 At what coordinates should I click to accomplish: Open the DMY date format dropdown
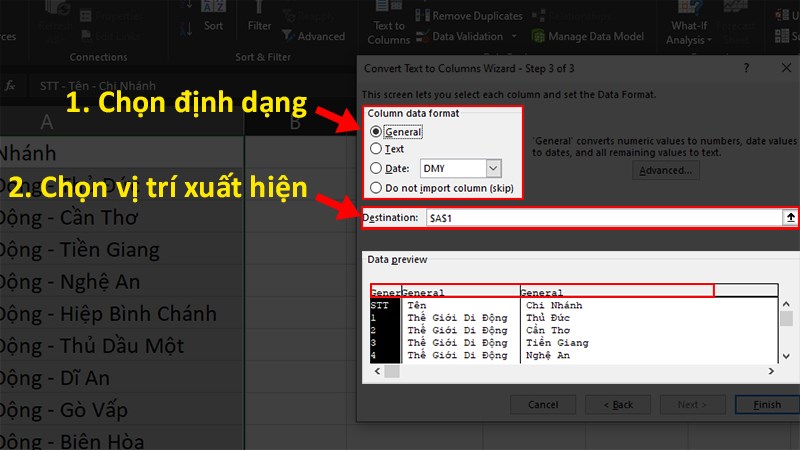pos(493,168)
